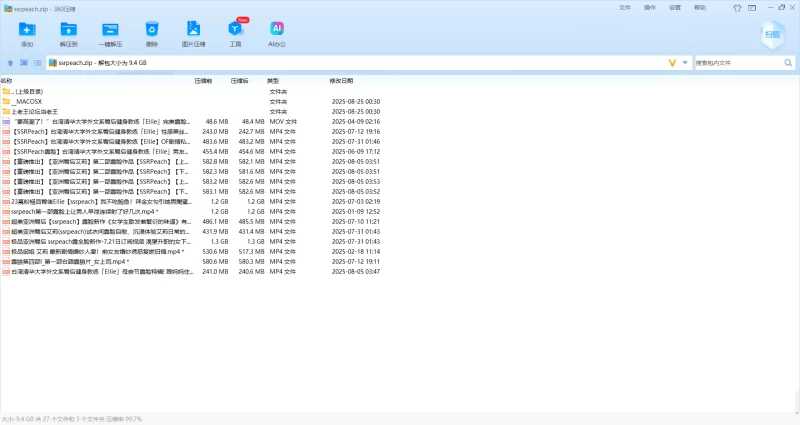Click the orange V icon in path bar
The image size is (800, 425).
tap(672, 63)
